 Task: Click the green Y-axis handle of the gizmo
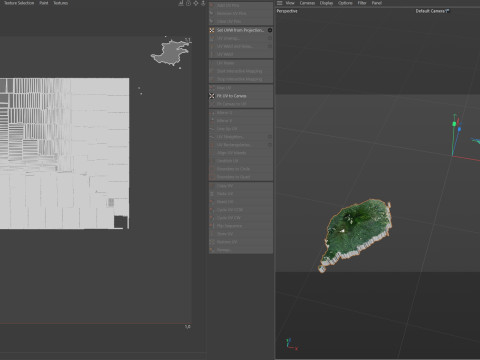click(x=454, y=124)
